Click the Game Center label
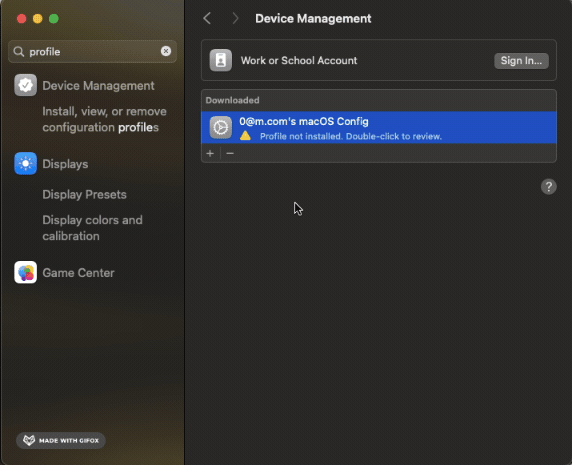The image size is (572, 465). tap(78, 273)
